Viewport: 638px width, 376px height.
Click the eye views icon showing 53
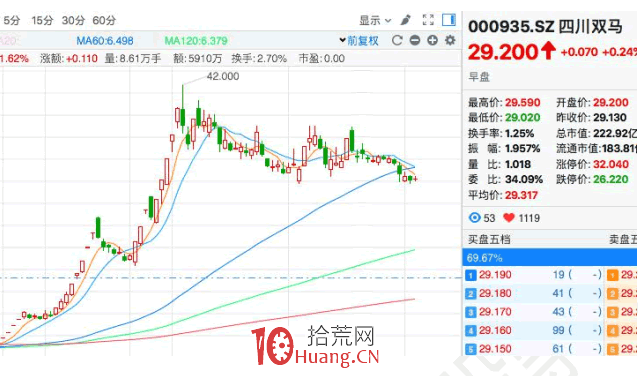[474, 218]
